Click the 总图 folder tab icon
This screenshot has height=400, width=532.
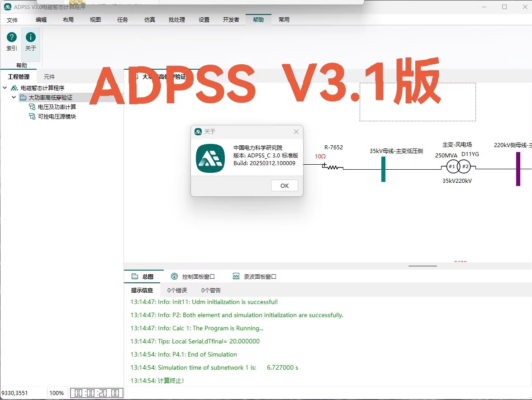(135, 276)
